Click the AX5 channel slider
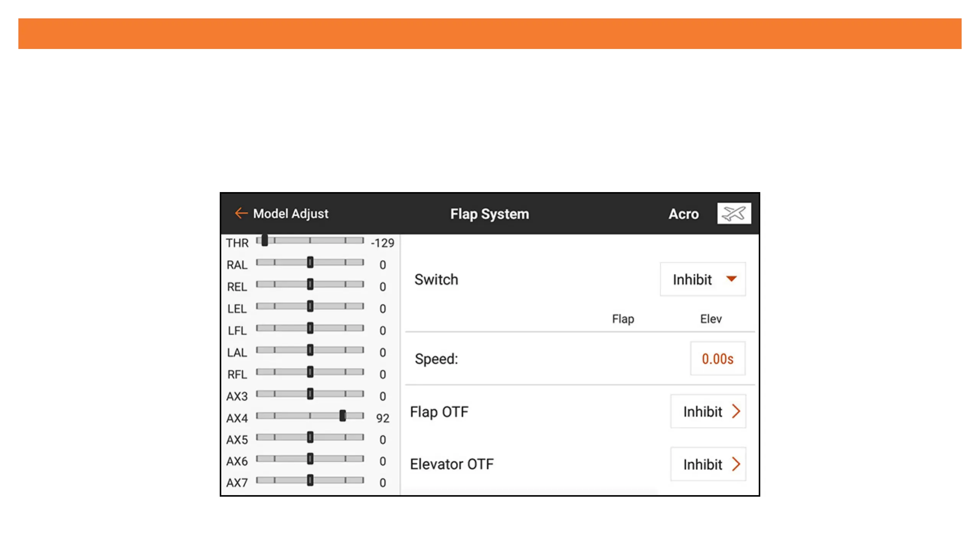The image size is (980, 551). 310,437
